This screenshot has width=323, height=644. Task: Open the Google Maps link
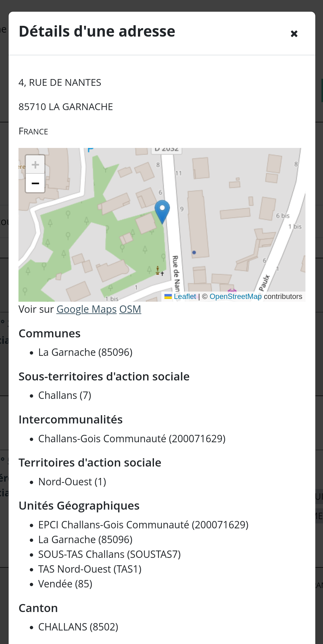click(87, 309)
